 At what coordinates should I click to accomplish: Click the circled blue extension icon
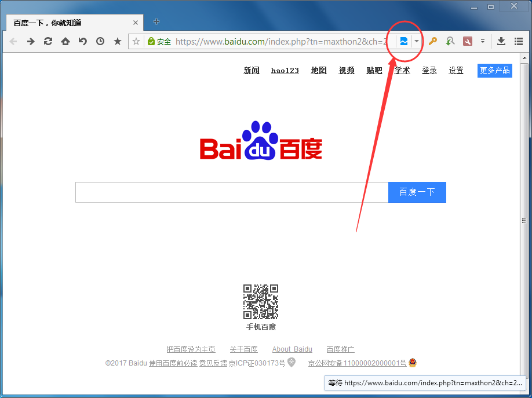[x=403, y=41]
